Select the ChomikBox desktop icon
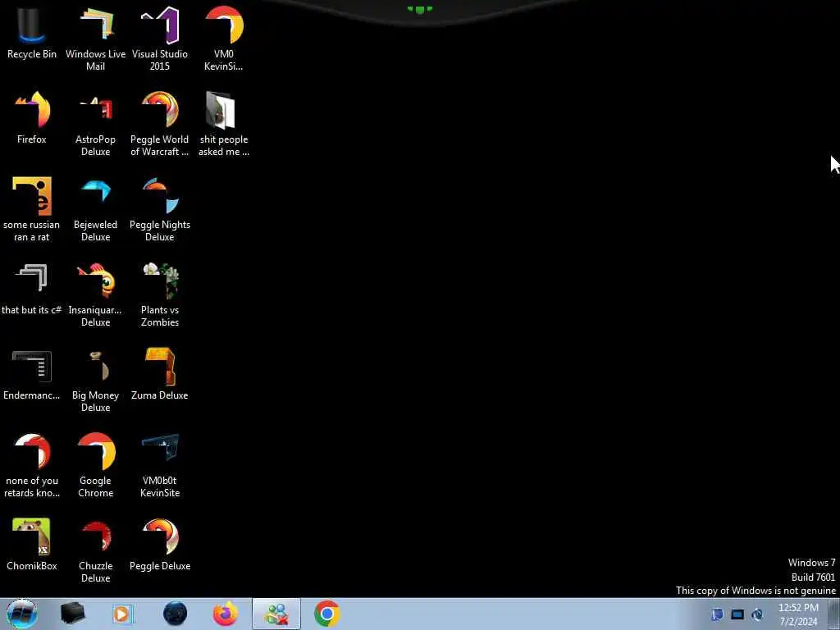 (32, 545)
